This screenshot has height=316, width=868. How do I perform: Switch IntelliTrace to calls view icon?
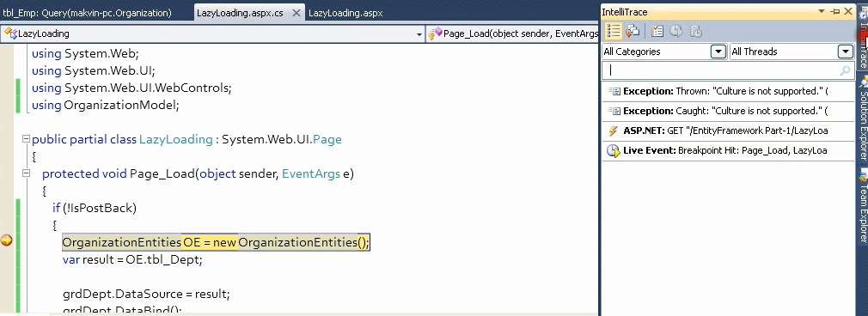click(633, 32)
